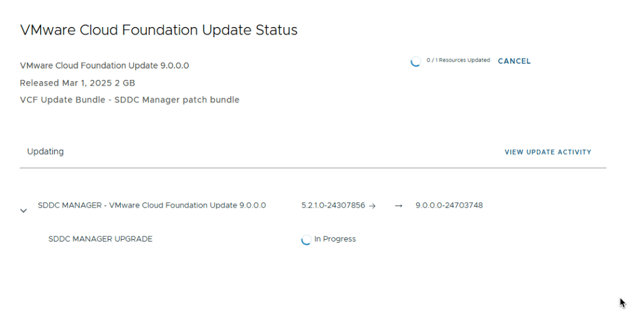644x322 pixels.
Task: Collapse the SDDC MANAGER row chevron
Action: [23, 211]
